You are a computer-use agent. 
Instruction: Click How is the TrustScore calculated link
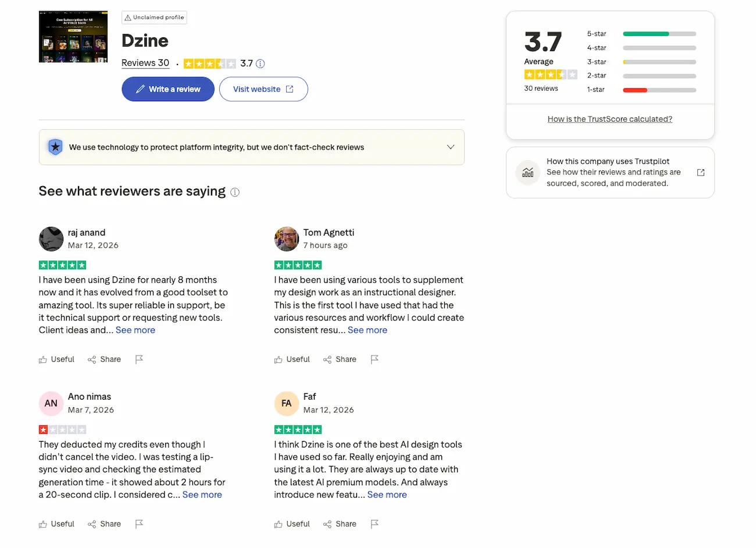point(609,119)
